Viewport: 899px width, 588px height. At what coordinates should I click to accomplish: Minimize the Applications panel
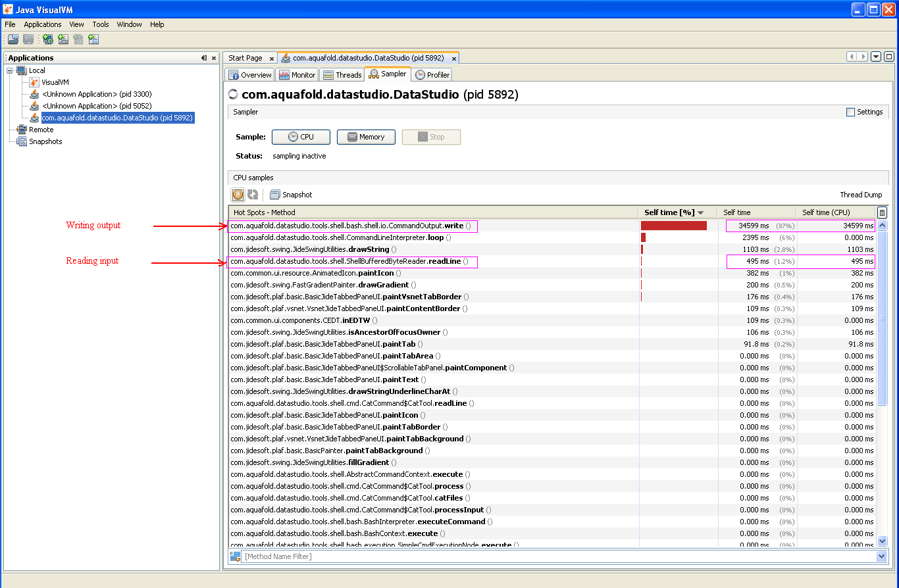tap(204, 58)
